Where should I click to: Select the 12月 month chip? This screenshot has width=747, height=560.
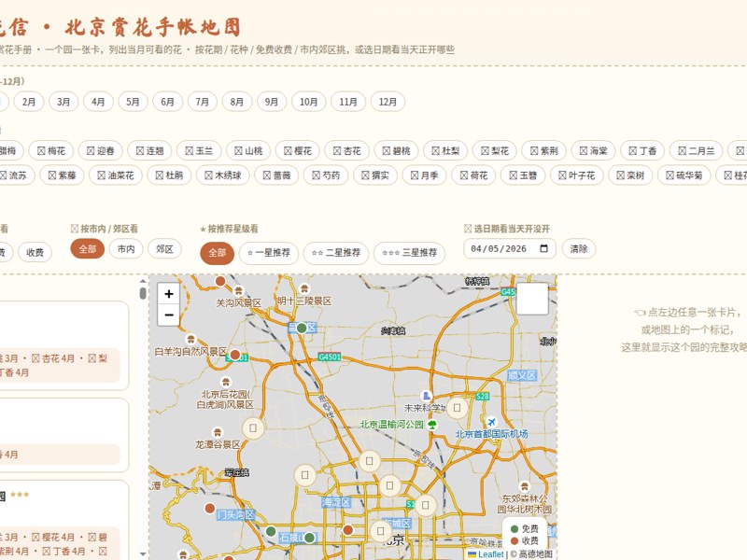pos(388,102)
